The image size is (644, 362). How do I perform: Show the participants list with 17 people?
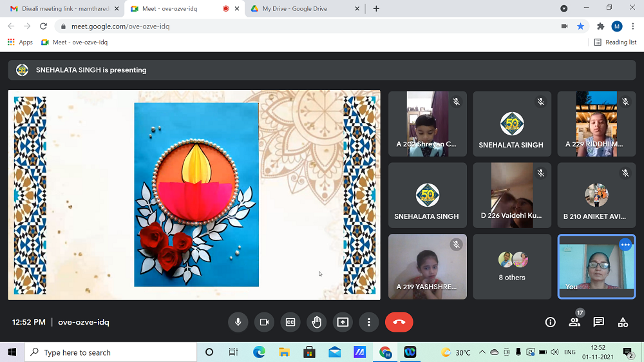tap(574, 322)
